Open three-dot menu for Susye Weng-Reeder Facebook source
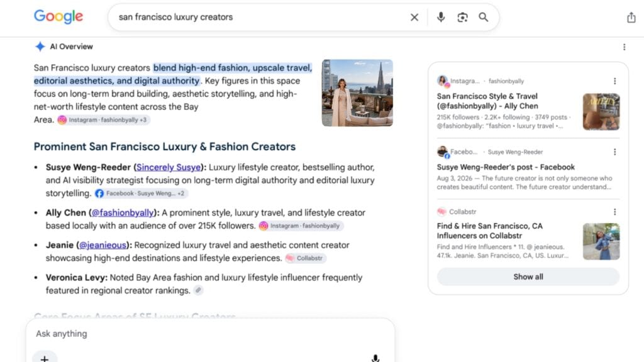Screen dimensions: 644x362 [615, 152]
